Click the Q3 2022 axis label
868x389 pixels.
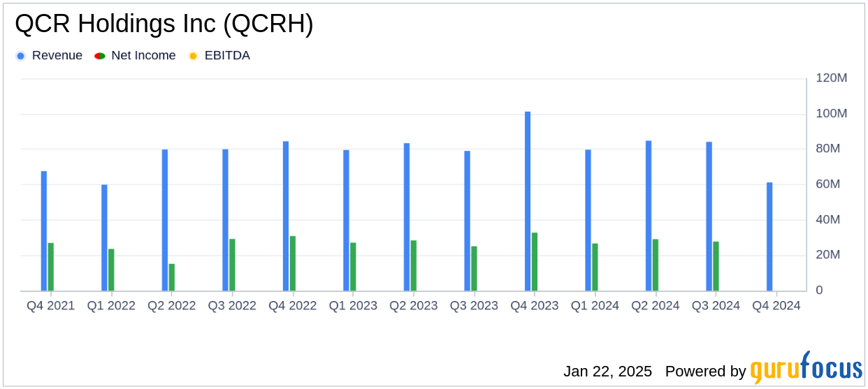(232, 306)
